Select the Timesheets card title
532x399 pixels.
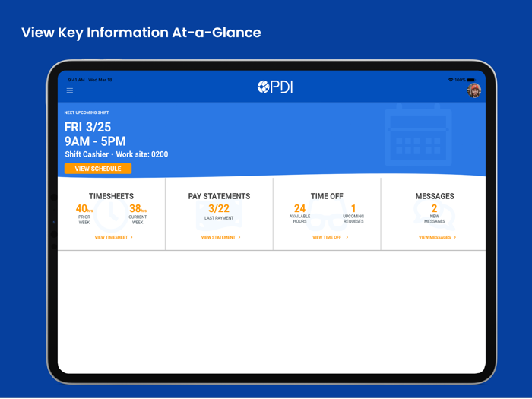pos(111,196)
